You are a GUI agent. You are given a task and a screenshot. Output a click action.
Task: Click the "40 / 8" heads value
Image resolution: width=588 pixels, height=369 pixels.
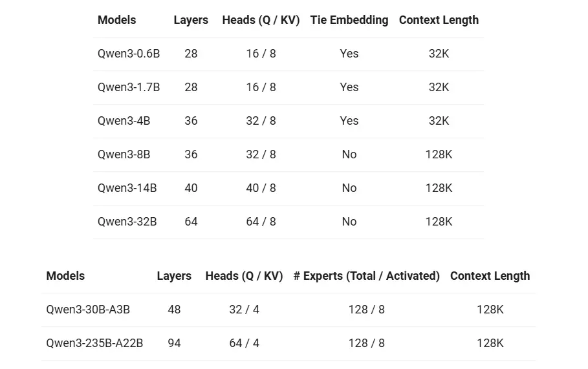click(x=261, y=188)
